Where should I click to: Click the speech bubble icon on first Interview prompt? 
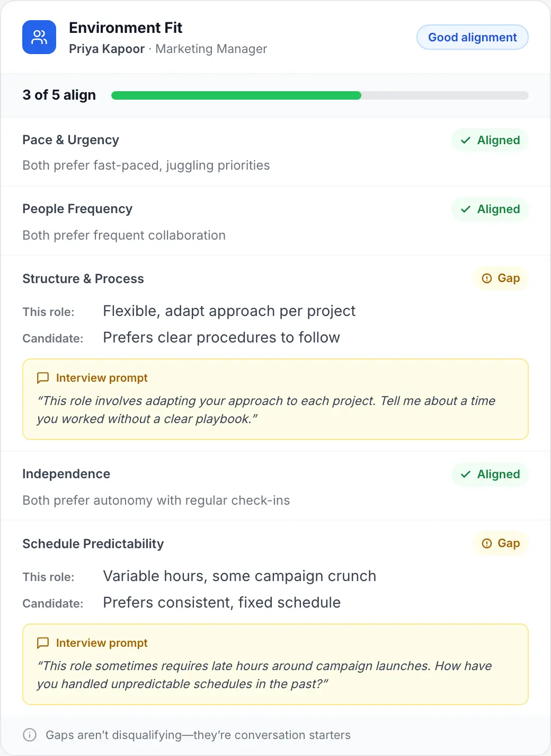43,377
